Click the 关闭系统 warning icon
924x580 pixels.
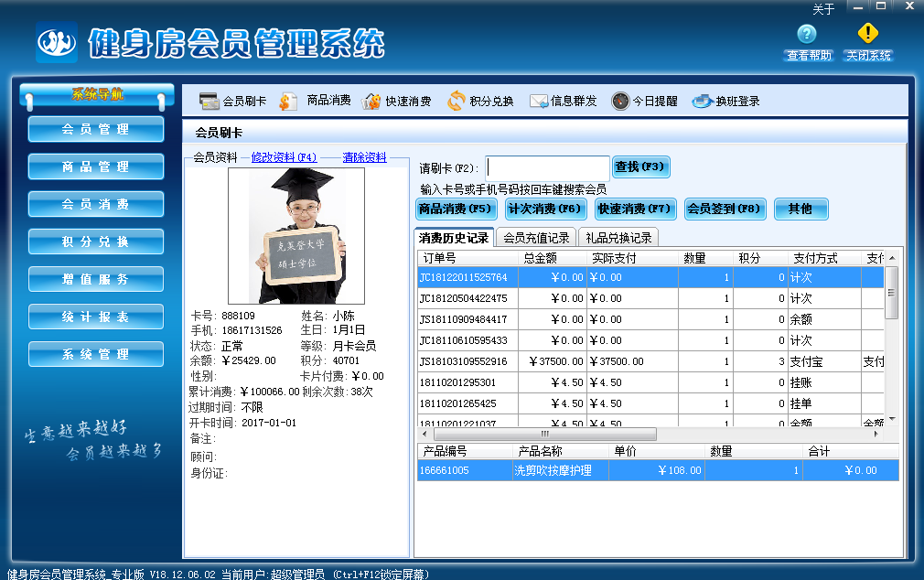point(867,35)
